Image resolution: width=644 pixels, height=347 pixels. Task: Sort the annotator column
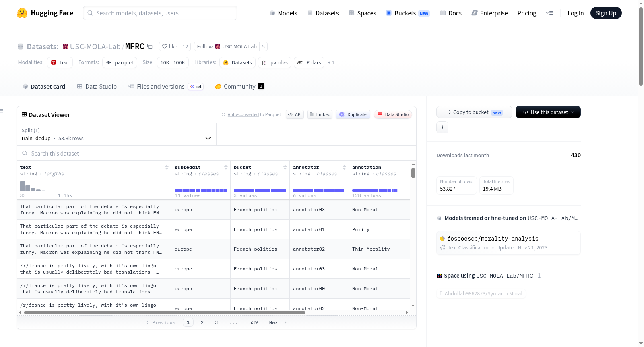point(344,167)
